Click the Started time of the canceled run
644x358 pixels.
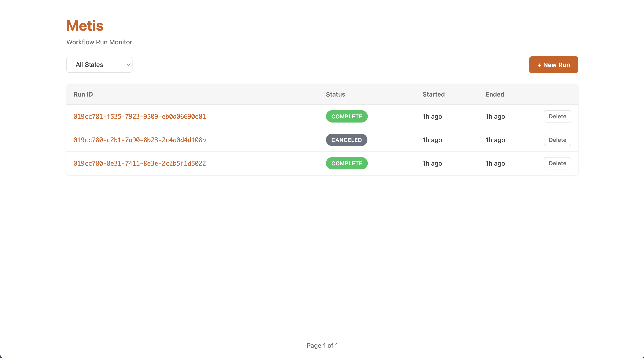[x=432, y=140]
